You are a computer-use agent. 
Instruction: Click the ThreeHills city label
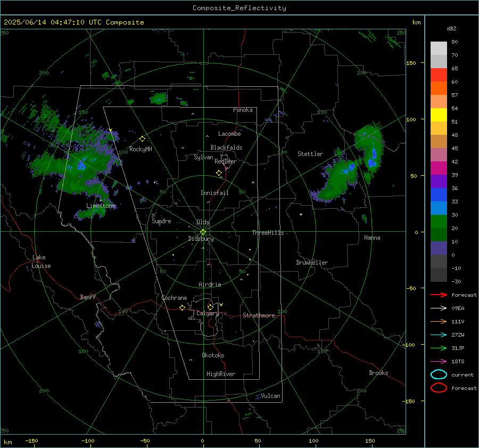pos(268,233)
